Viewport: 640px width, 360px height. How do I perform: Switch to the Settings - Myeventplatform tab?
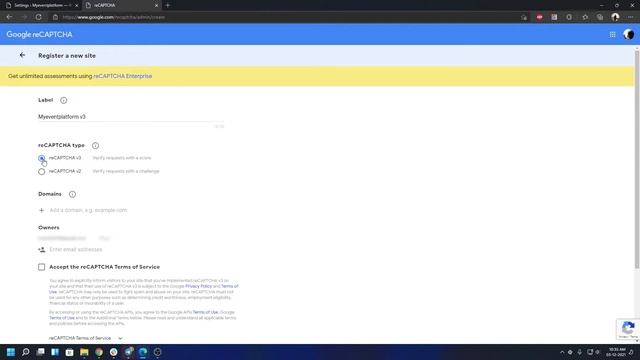click(41, 5)
